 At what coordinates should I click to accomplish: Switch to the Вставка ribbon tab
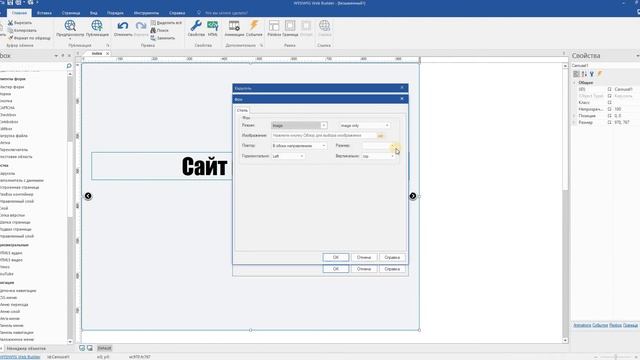[x=44, y=13]
